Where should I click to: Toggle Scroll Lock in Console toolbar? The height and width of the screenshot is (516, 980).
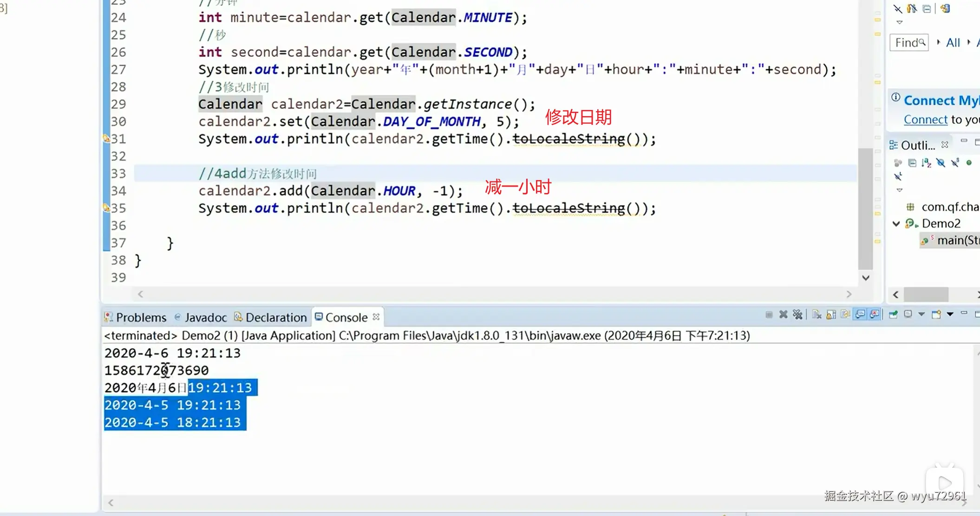tap(831, 315)
